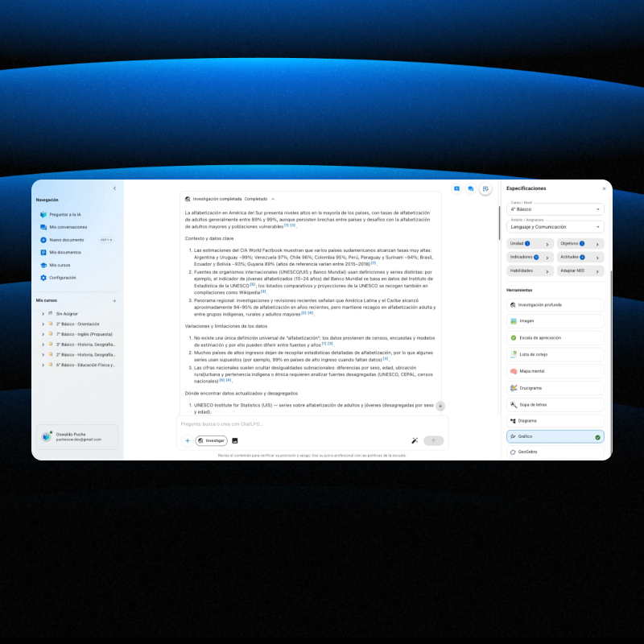Click the scroll-to-bottom arrow in the chat
Screen dimensions: 644x644
pos(440,406)
